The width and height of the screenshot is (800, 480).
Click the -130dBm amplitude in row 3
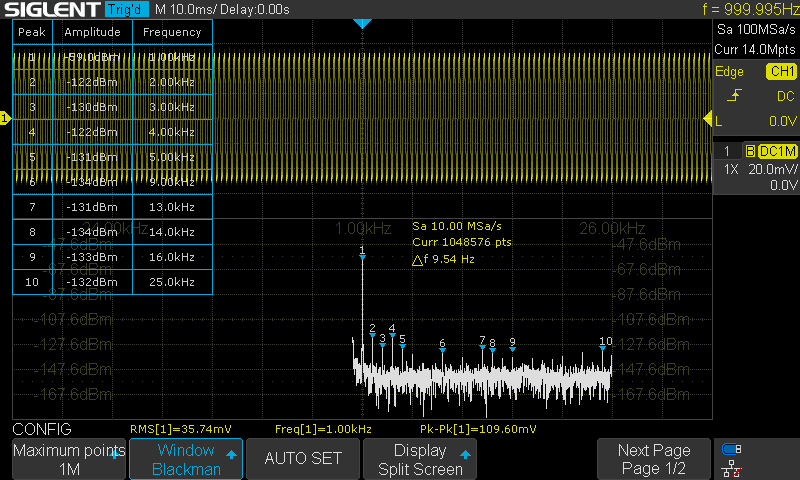(x=92, y=107)
